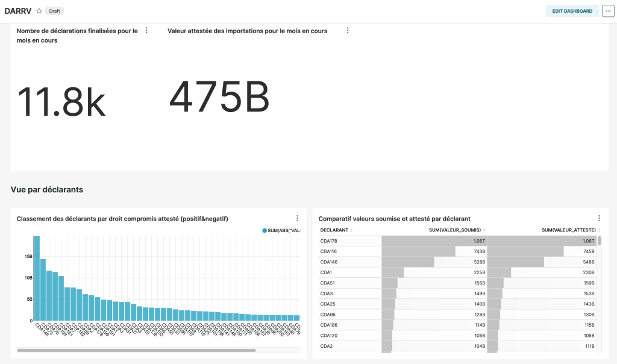The width and height of the screenshot is (617, 364).
Task: Select the CDA51 declarant cell
Action: point(350,283)
